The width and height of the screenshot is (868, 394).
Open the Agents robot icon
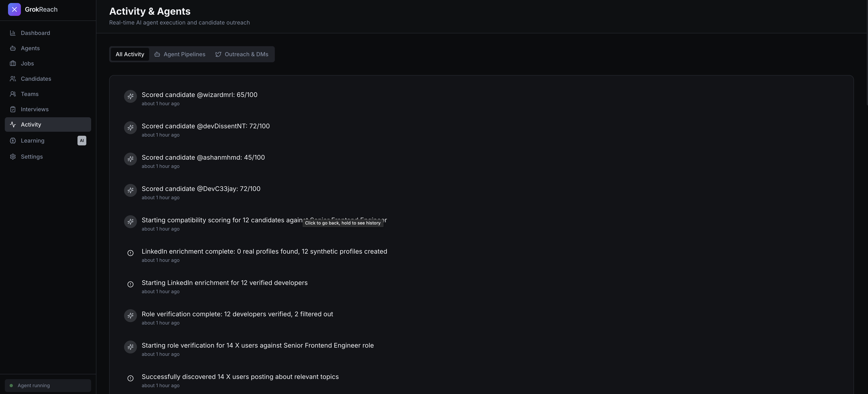pos(13,48)
